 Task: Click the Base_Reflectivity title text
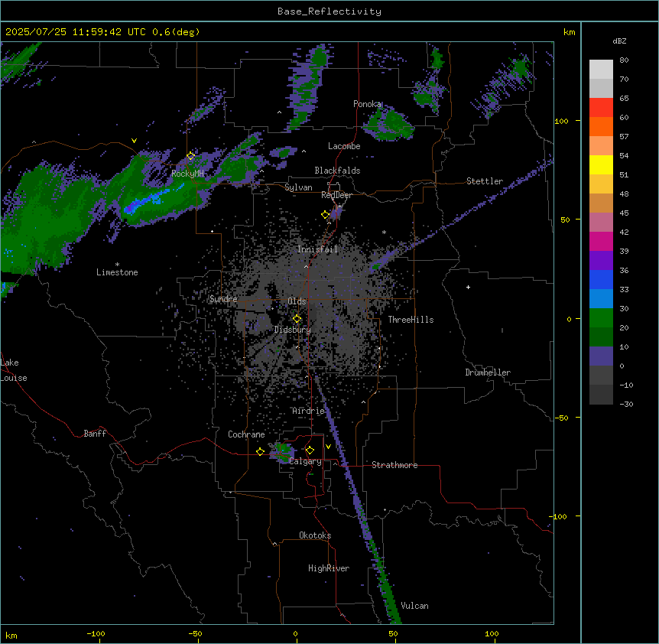329,11
